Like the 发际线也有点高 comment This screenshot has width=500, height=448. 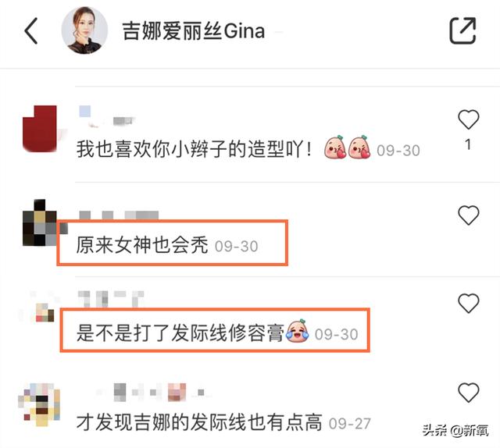(469, 393)
